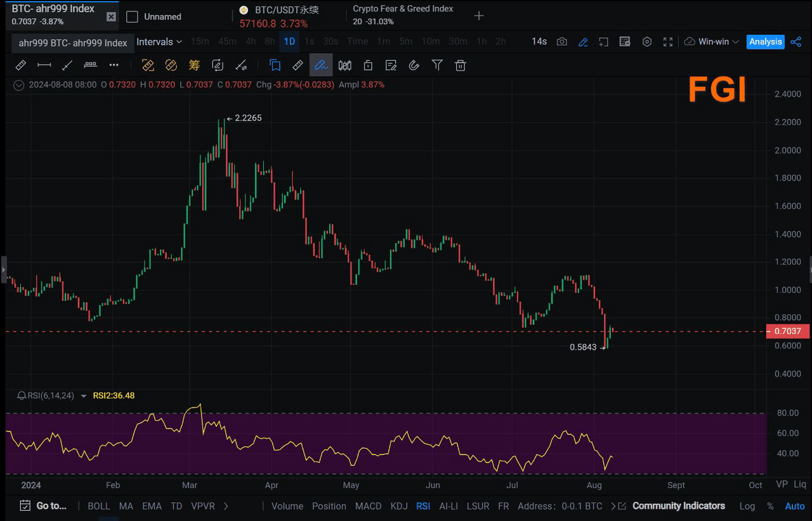Toggle the EMA indicator
The image size is (812, 521).
coord(152,506)
